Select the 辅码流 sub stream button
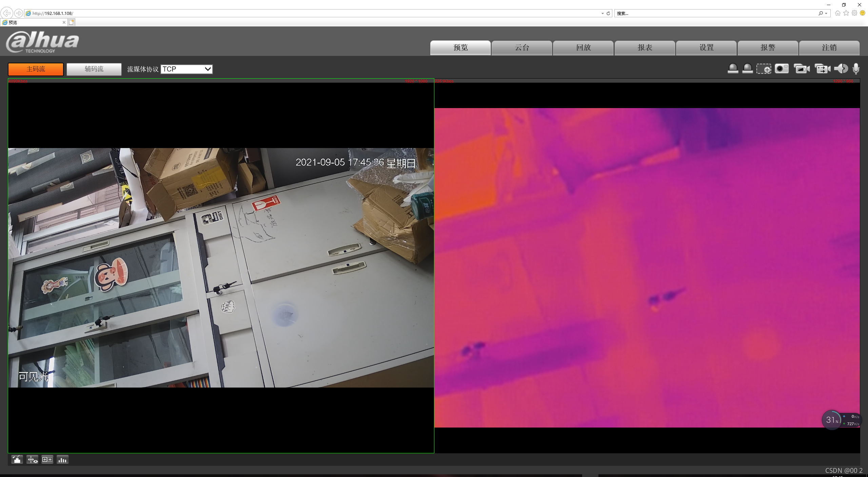The width and height of the screenshot is (868, 477). (94, 69)
